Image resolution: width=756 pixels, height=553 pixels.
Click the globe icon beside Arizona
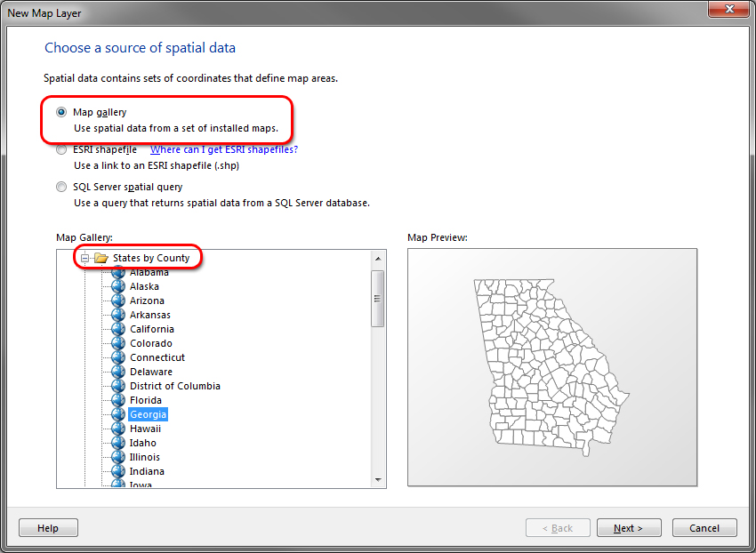118,301
